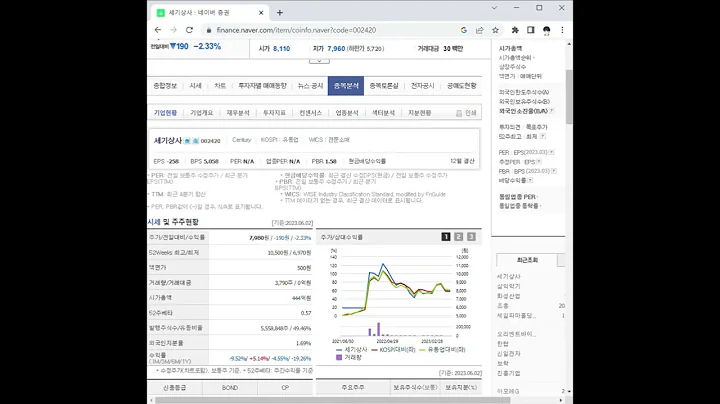The width and height of the screenshot is (720, 404).
Task: Open 제일파마홀딩 in recent views list
Action: [517, 315]
